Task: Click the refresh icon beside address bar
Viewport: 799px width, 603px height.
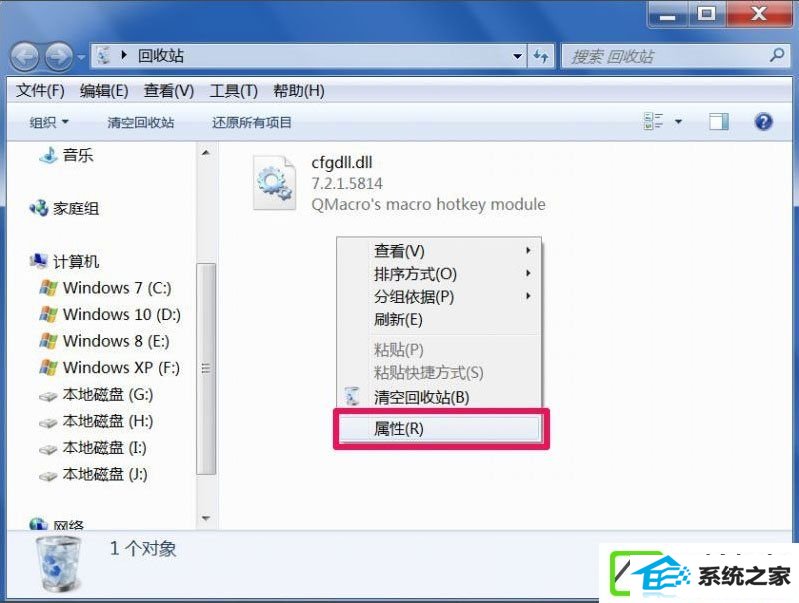Action: [540, 56]
